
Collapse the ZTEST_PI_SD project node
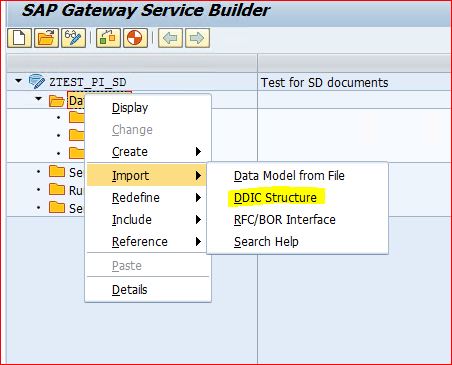tap(19, 81)
